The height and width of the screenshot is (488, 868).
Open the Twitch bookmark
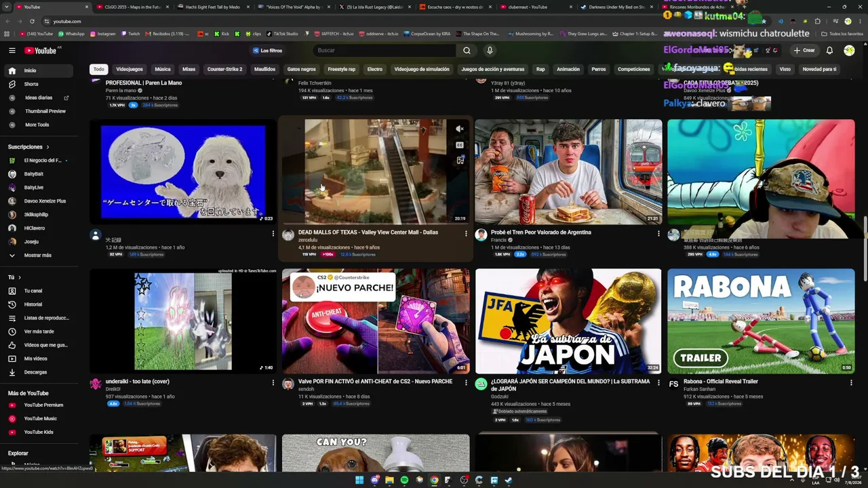point(130,34)
